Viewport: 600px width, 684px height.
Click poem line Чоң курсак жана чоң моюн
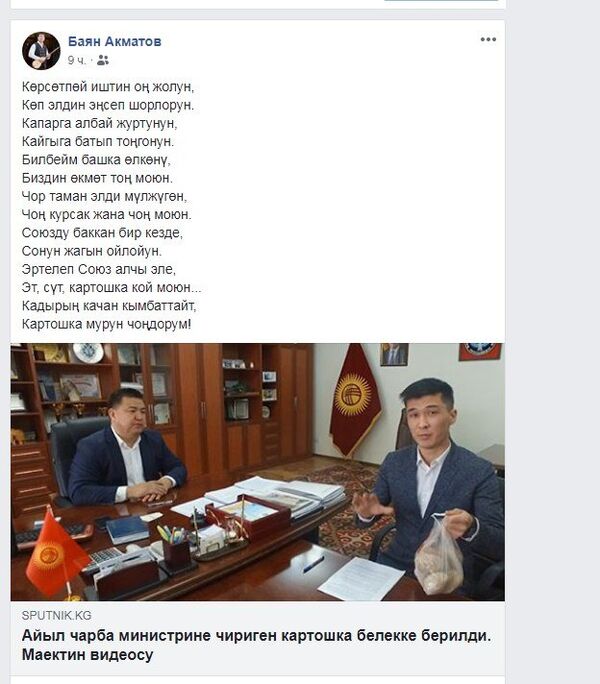106,215
